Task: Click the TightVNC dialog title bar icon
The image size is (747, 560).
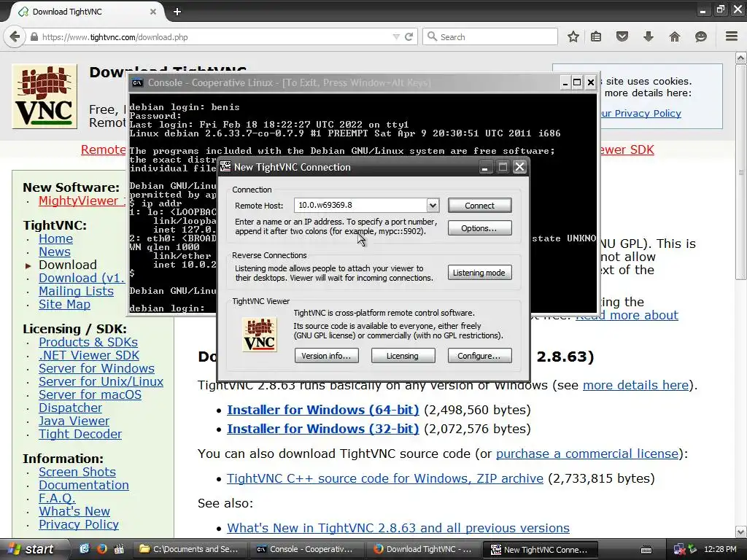Action: [225, 167]
